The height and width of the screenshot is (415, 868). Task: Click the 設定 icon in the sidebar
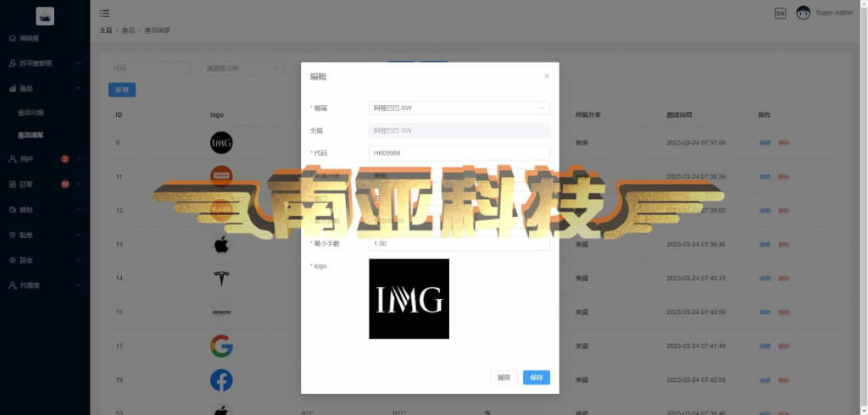(x=13, y=260)
